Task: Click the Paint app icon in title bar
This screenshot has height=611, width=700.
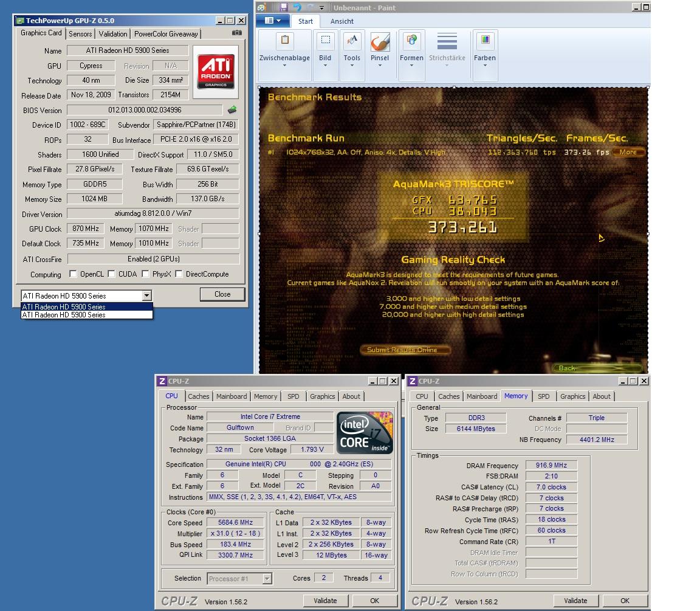Action: click(x=262, y=7)
